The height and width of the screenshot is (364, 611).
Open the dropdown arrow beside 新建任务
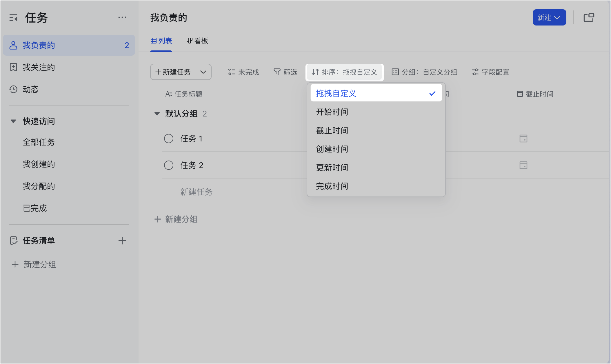(203, 72)
